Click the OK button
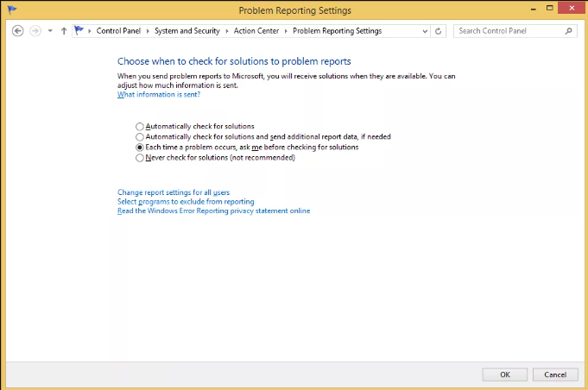Screen dimensions: 588x390 pyautogui.click(x=505, y=374)
